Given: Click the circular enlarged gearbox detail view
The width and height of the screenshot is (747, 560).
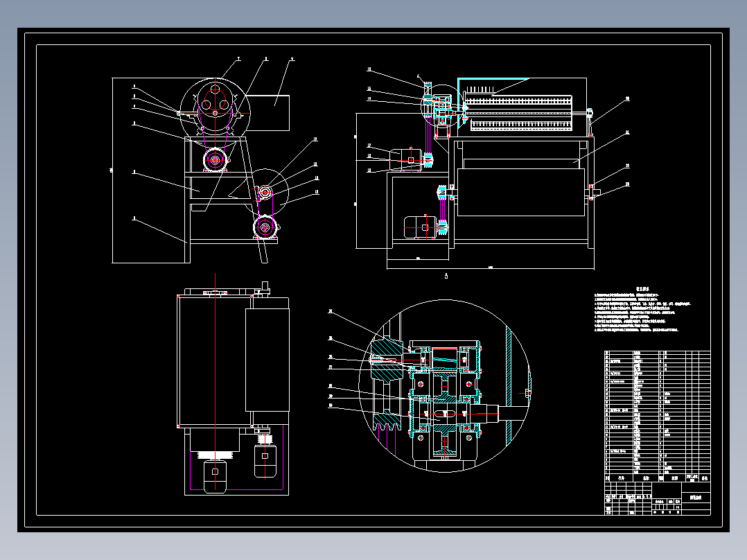Looking at the screenshot, I should point(444,385).
